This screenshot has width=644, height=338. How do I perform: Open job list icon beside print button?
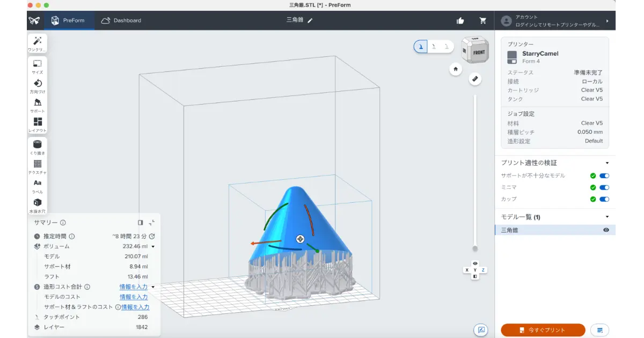(x=599, y=329)
